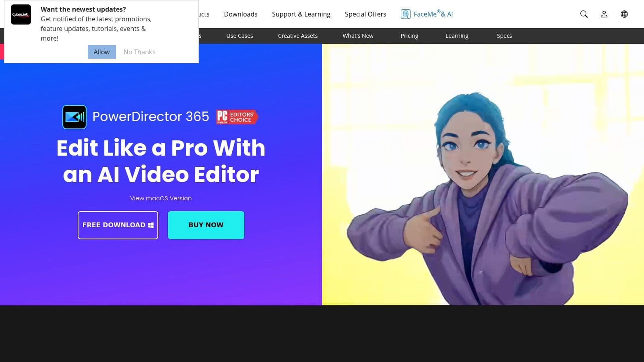Open the user account icon
The width and height of the screenshot is (644, 362).
[x=604, y=14]
